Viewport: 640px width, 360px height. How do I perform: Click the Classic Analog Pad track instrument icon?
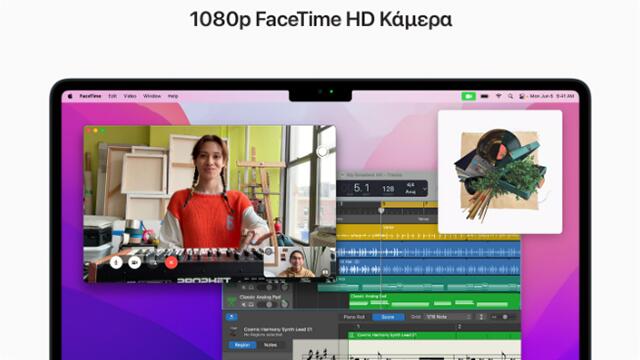(x=231, y=301)
